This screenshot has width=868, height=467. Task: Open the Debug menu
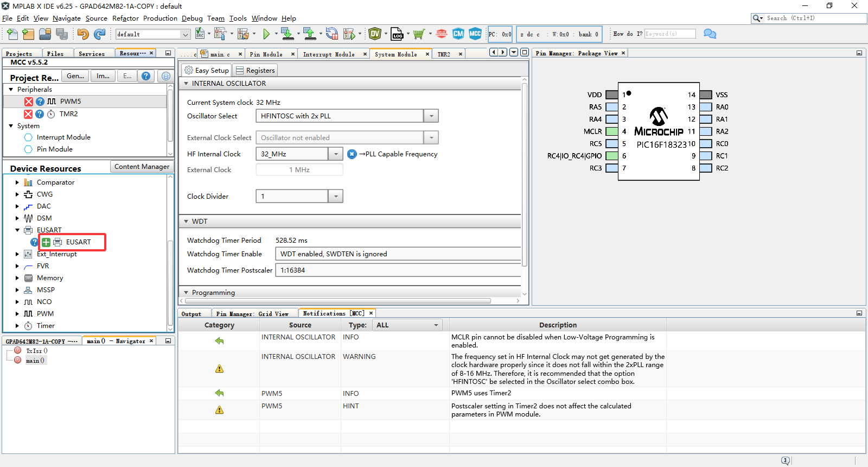point(192,18)
